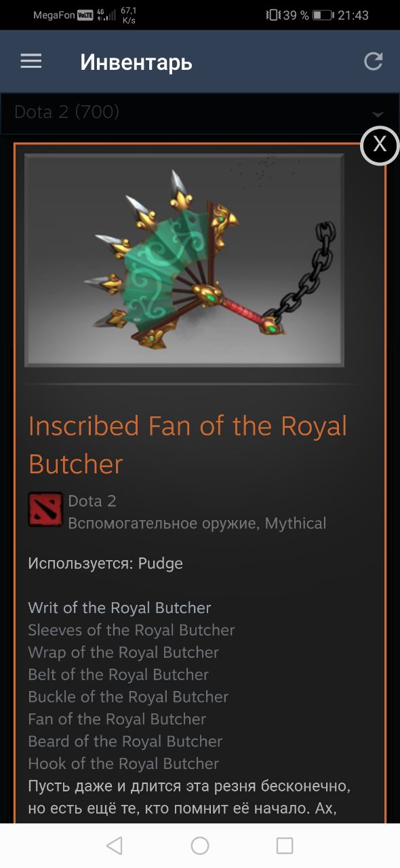Image resolution: width=400 pixels, height=868 pixels.
Task: Open the Fan of the Royal Butcher item image
Action: tap(184, 260)
